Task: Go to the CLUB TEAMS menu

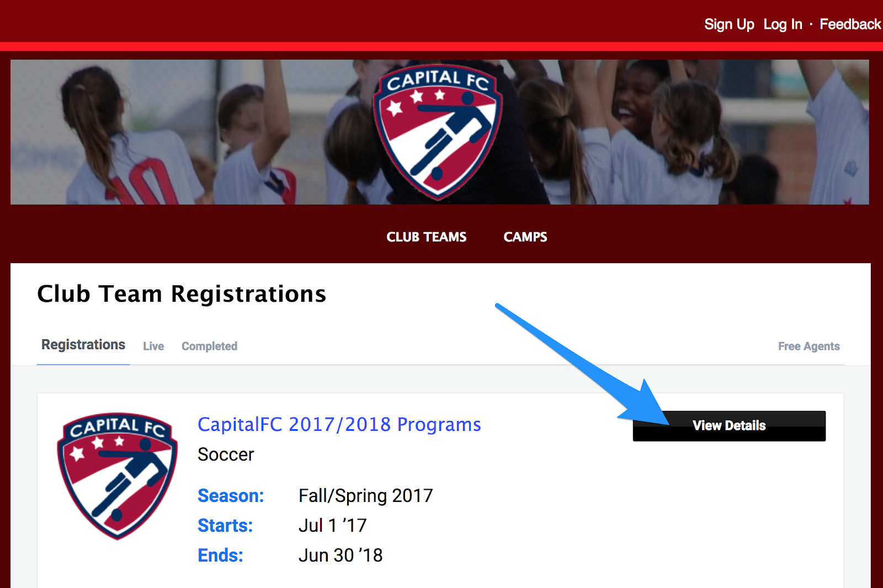Action: tap(427, 237)
